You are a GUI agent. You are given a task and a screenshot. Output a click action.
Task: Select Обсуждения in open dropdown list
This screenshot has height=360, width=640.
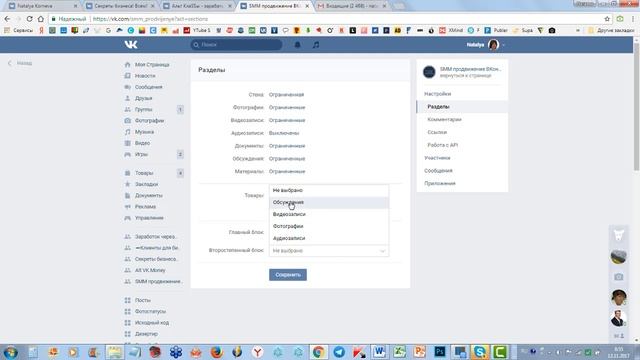pyautogui.click(x=329, y=202)
